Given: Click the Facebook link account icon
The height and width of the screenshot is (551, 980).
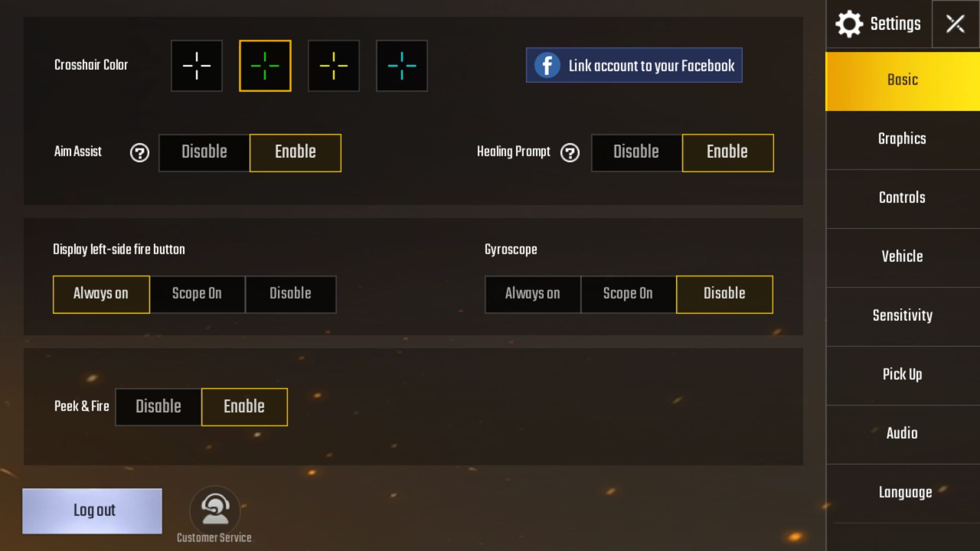Looking at the screenshot, I should click(x=547, y=65).
